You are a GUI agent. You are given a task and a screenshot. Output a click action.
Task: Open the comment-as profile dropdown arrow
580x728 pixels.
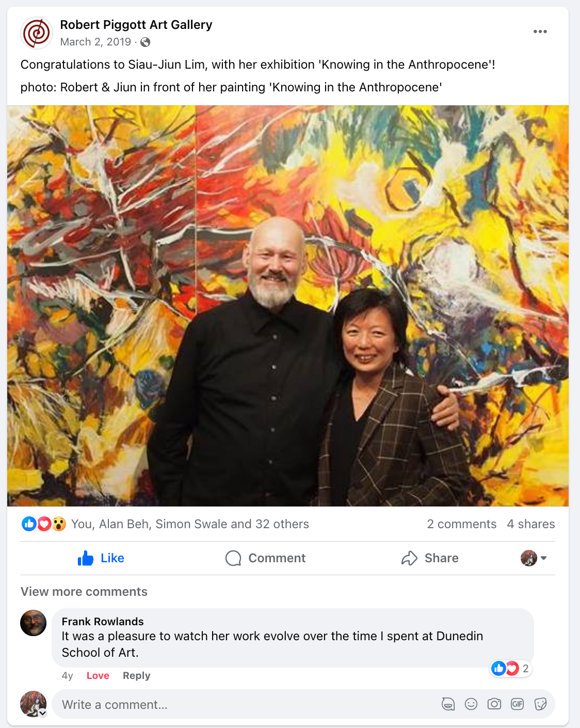click(x=544, y=558)
